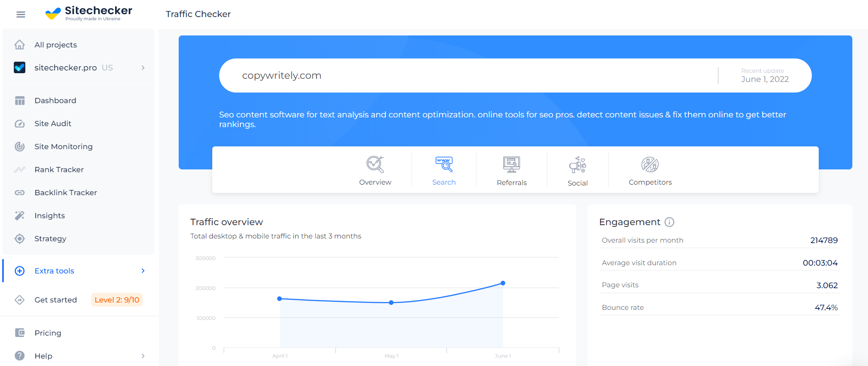
Task: Switch to the Overview tab
Action: click(x=375, y=170)
